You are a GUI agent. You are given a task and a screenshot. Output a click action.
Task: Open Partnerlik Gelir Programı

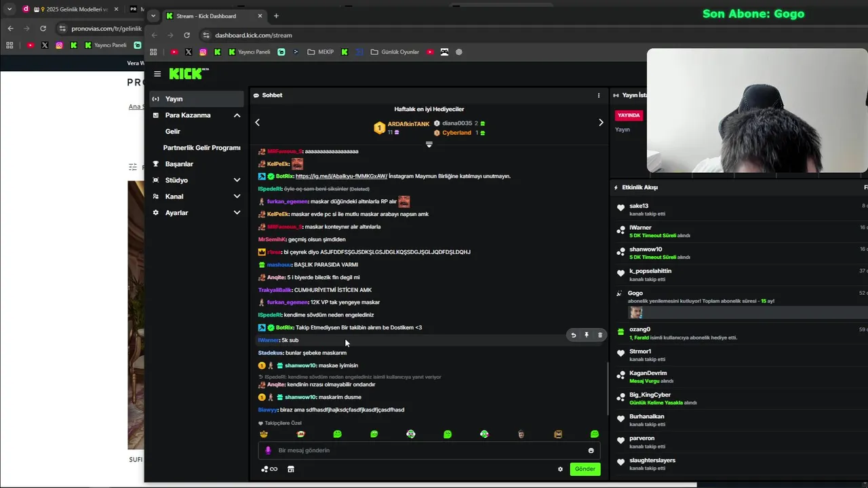point(201,148)
